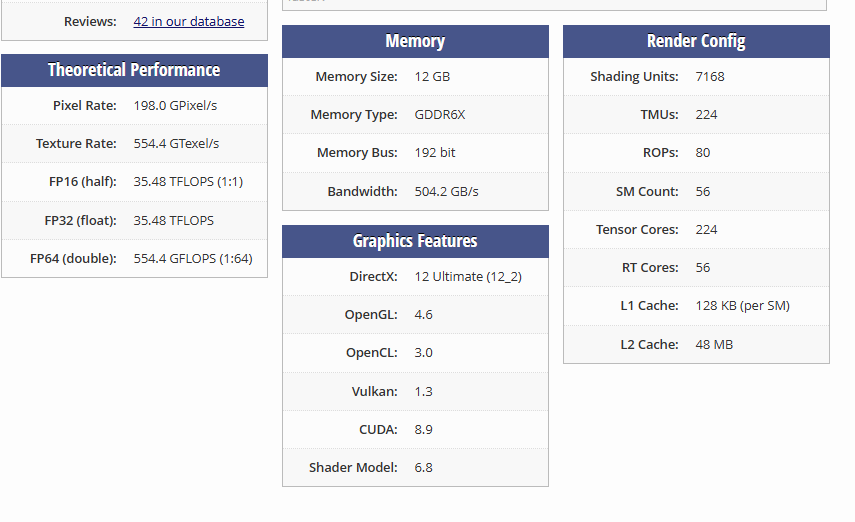
Task: Click the 'Shader Model:' label
Action: [353, 467]
